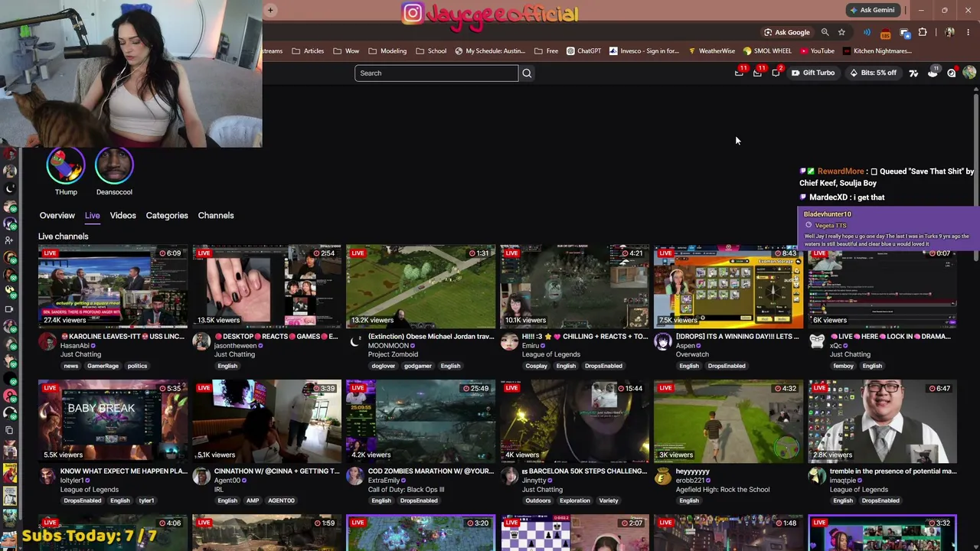
Task: Open the Project Zomboid stream thumbnail
Action: pyautogui.click(x=420, y=286)
